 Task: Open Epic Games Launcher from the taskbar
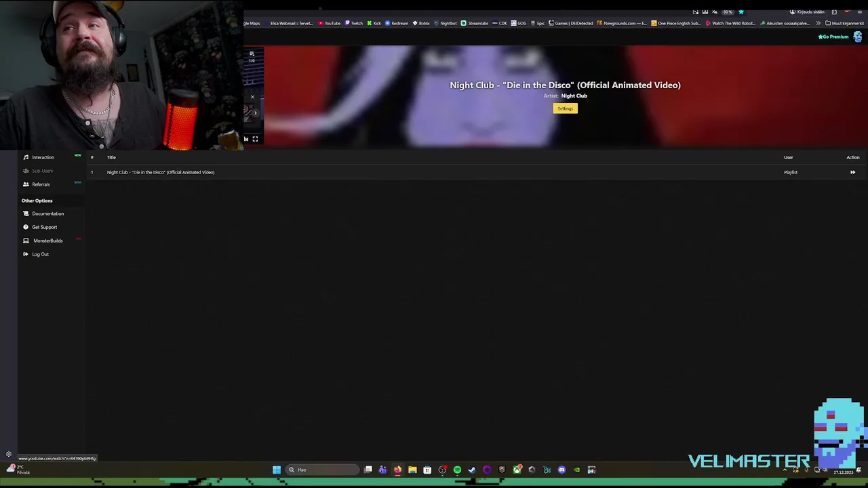(502, 470)
